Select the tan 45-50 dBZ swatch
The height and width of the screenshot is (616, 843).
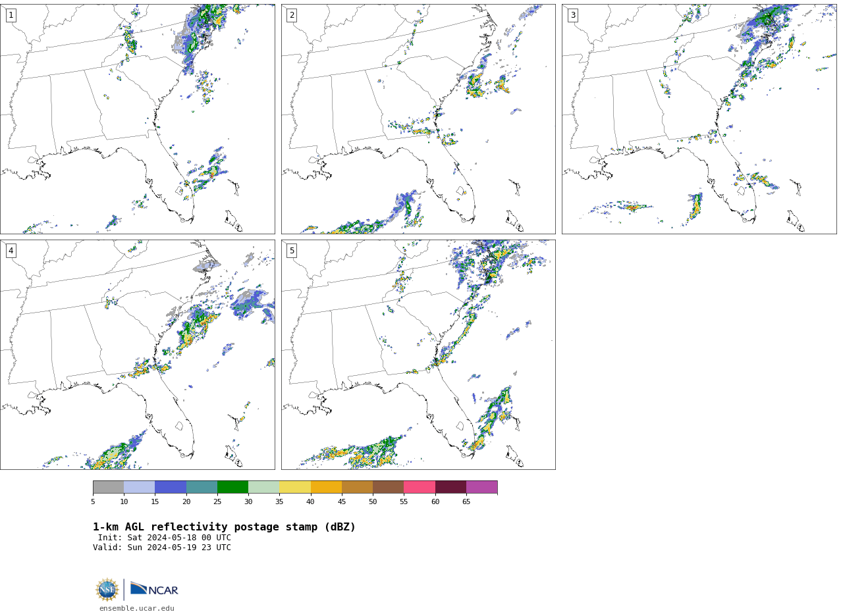[x=357, y=487]
